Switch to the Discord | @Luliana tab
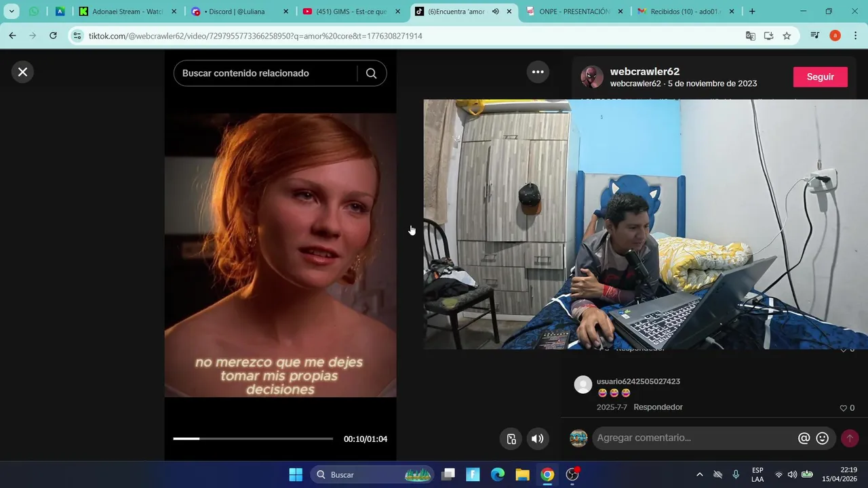The image size is (868, 488). [234, 12]
